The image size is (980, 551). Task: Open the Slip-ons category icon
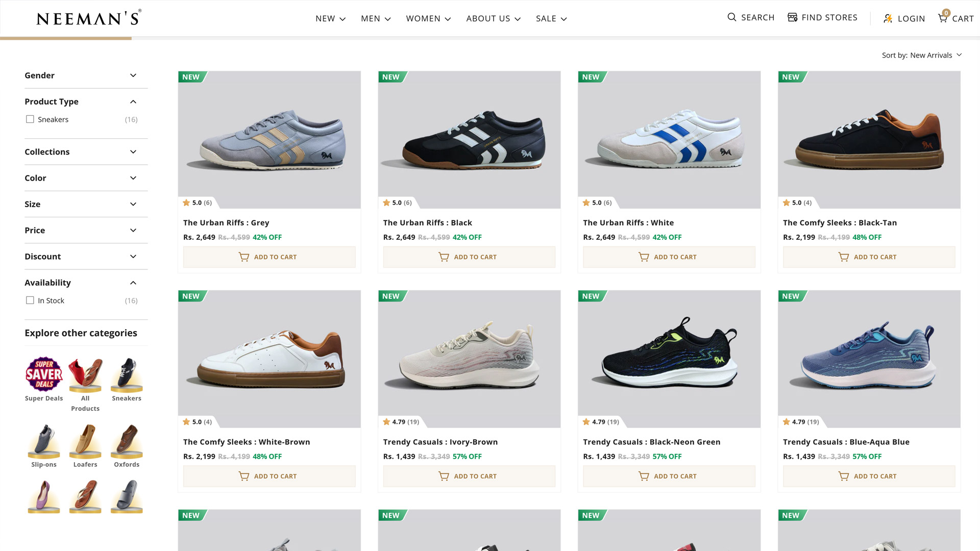point(44,441)
